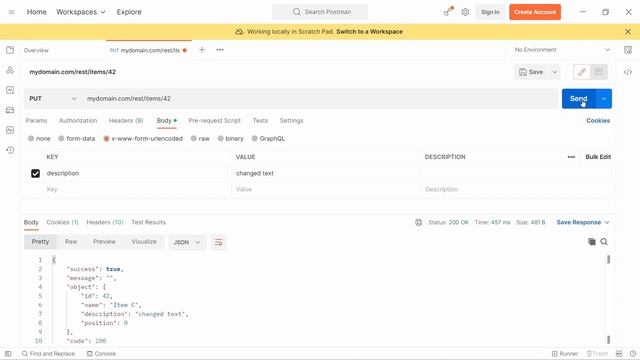Expand the Send options arrow

604,99
